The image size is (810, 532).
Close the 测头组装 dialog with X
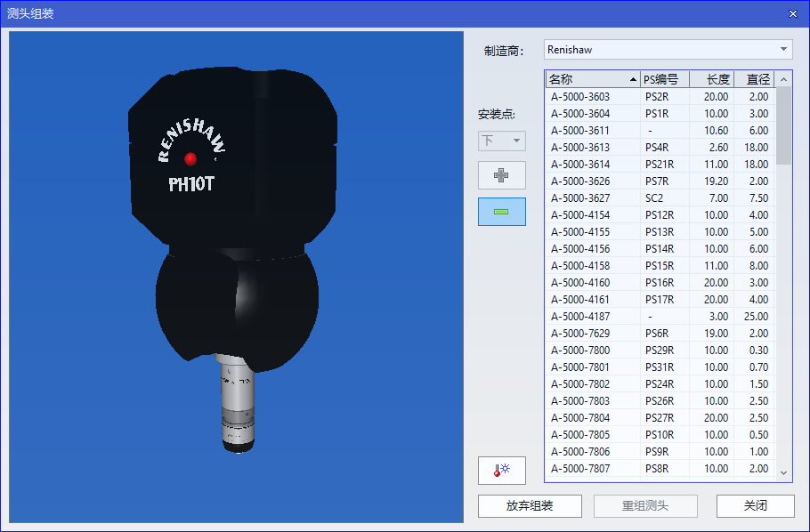793,14
